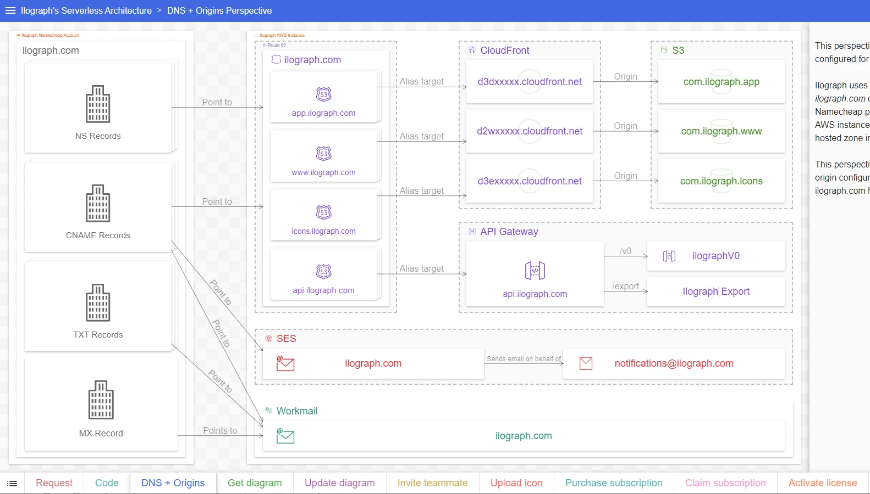870x494 pixels.
Task: Click the SES ilograph.com envelope icon
Action: (285, 364)
